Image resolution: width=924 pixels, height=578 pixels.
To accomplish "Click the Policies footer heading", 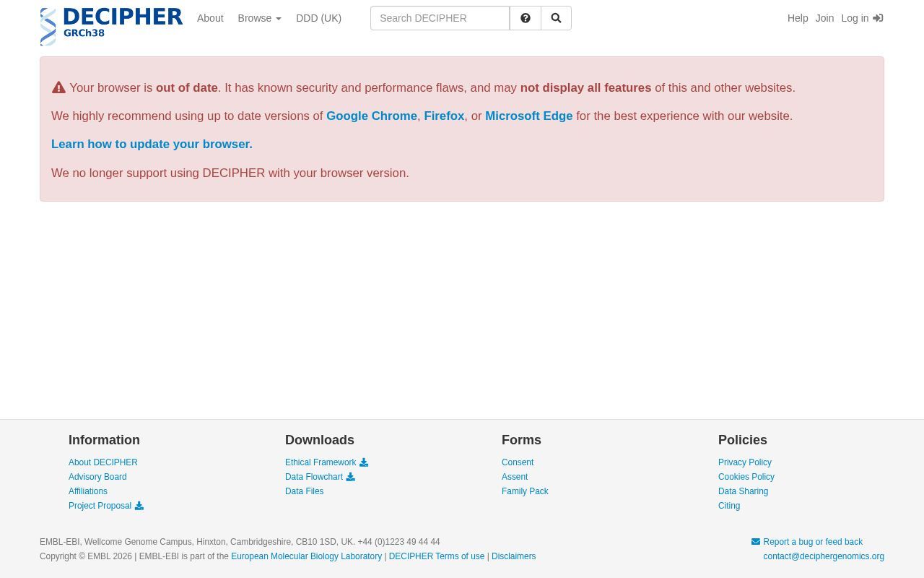I will click(743, 440).
